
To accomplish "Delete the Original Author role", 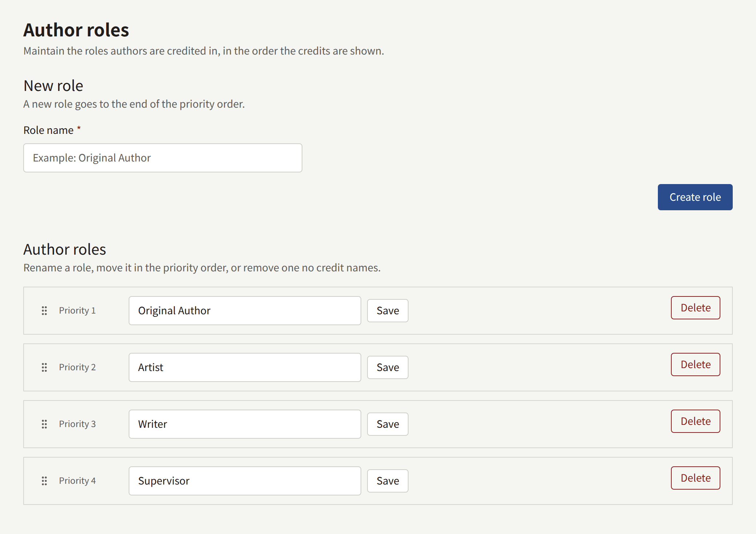I will (696, 308).
